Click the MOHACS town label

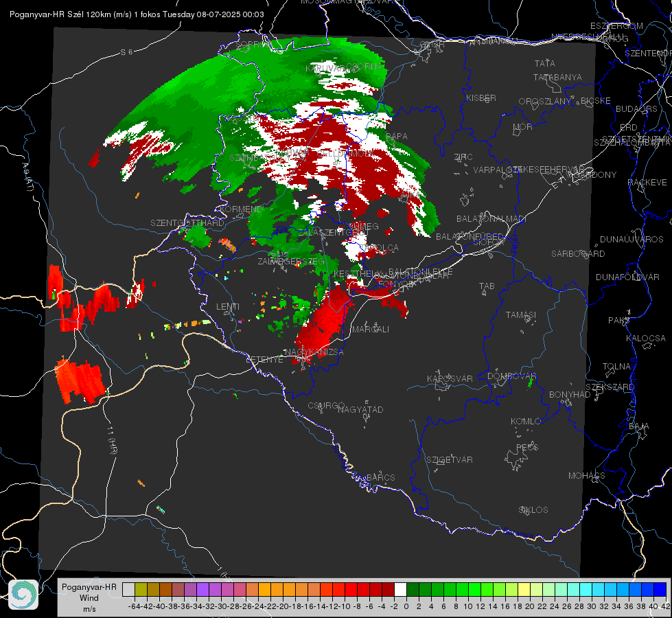coord(586,476)
